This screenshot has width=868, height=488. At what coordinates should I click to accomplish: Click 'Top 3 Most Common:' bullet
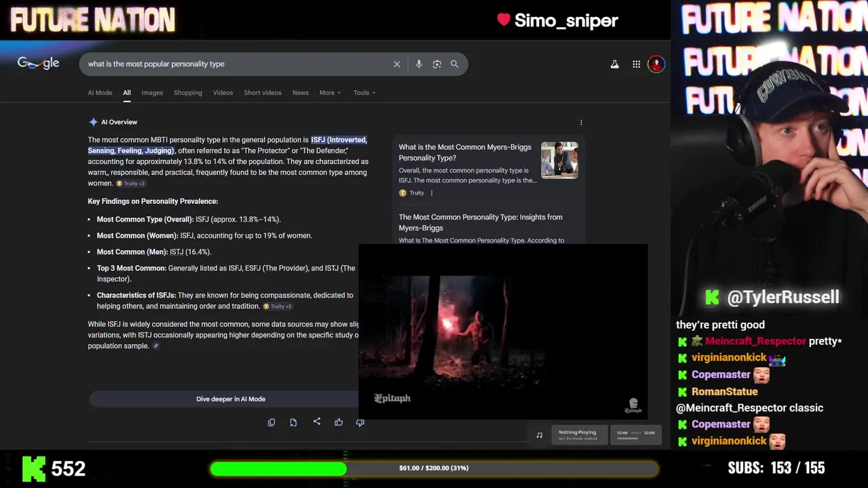[132, 268]
